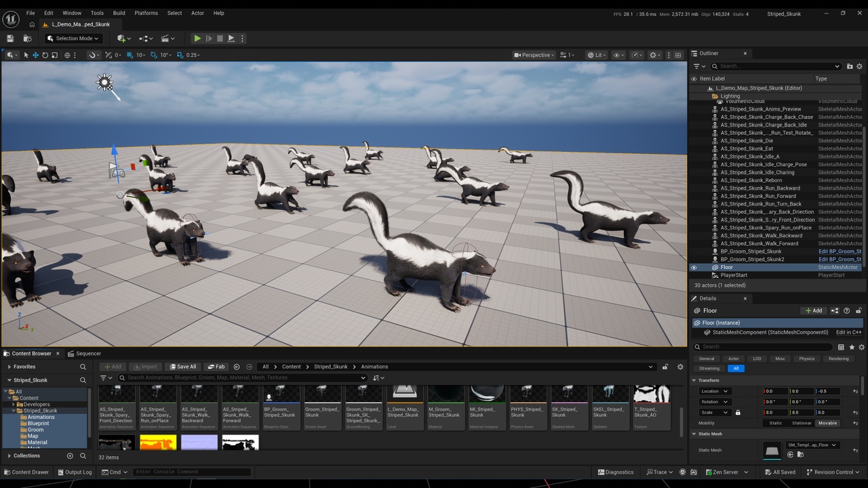
Task: Open the Perspective camera view dropdown
Action: 534,55
